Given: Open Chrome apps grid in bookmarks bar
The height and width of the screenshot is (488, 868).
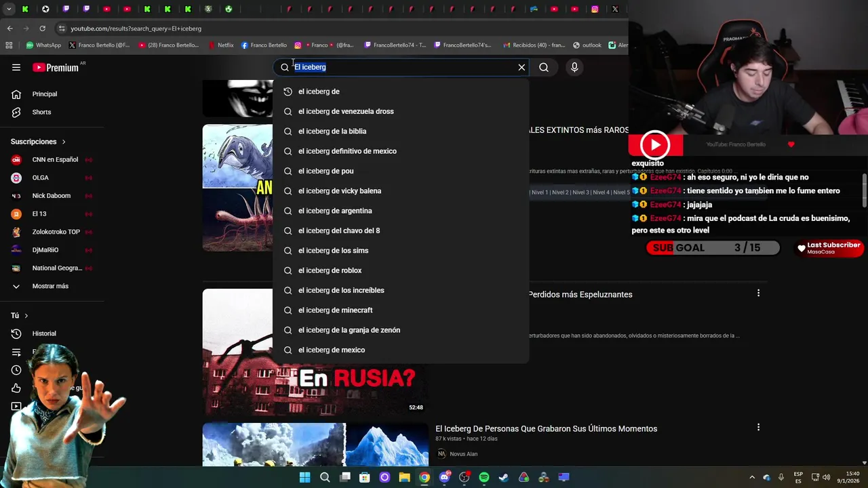Looking at the screenshot, I should 9,45.
